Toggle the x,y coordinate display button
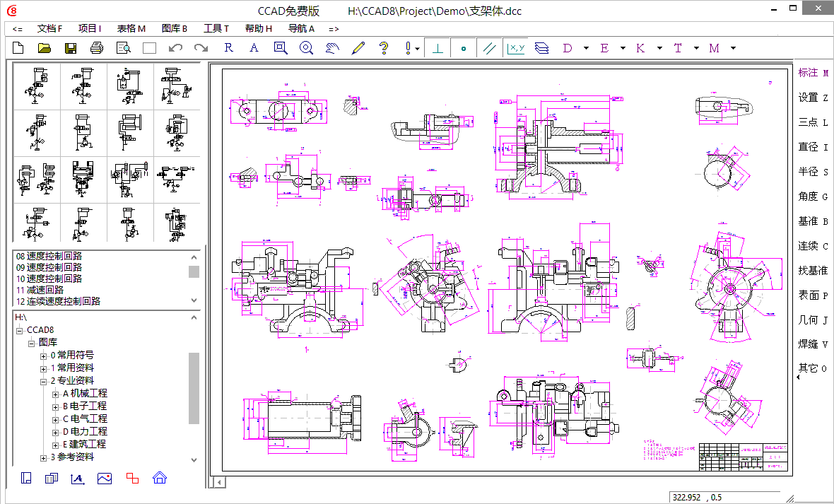834x504 pixels. [x=515, y=48]
